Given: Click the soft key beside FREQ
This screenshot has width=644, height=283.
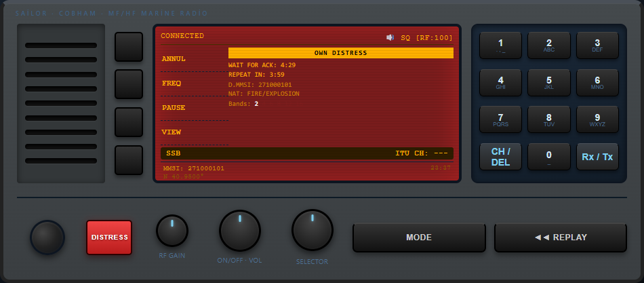Looking at the screenshot, I should pos(129,84).
